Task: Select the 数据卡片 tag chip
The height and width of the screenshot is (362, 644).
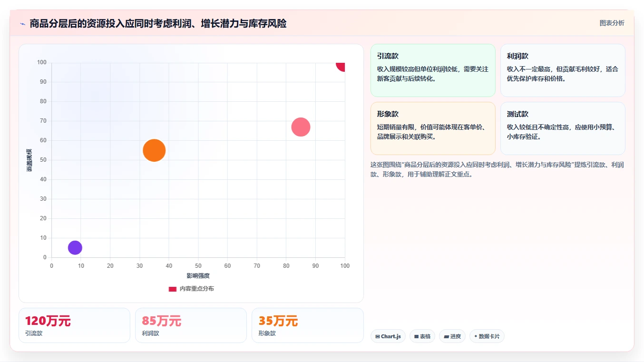Action: click(487, 336)
